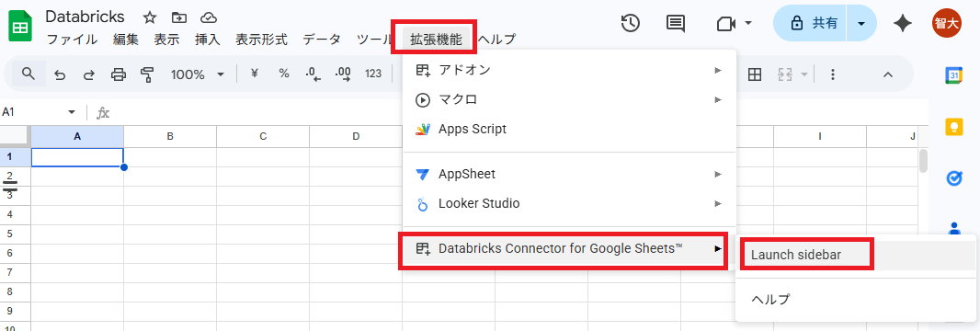Click the vertical scrollbar thumb

(x=923, y=161)
